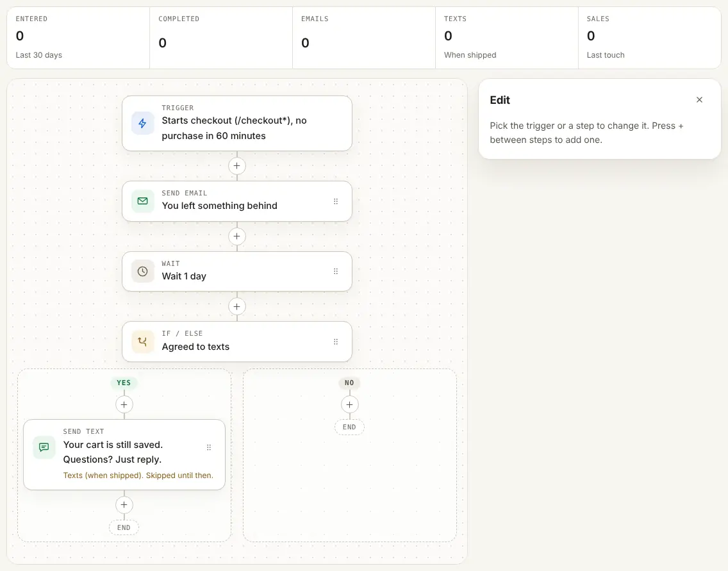
Task: Click the drag handle on Wait 1 day step
Action: pyautogui.click(x=336, y=272)
